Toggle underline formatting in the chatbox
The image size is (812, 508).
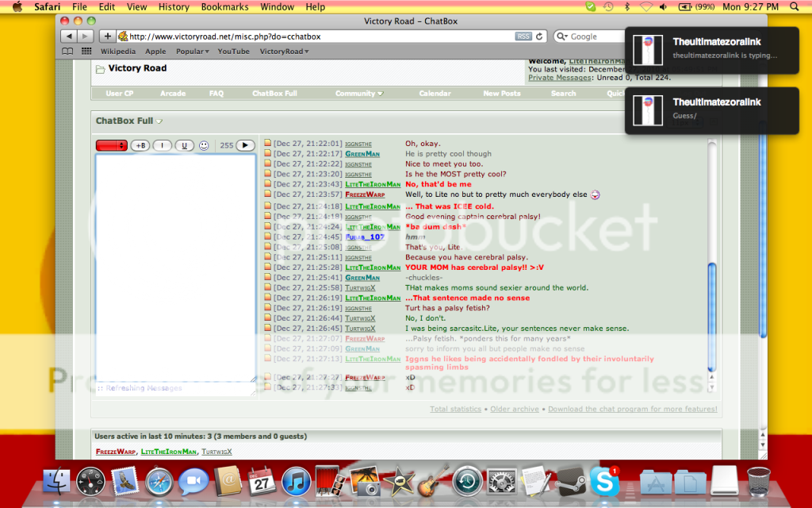click(x=184, y=145)
